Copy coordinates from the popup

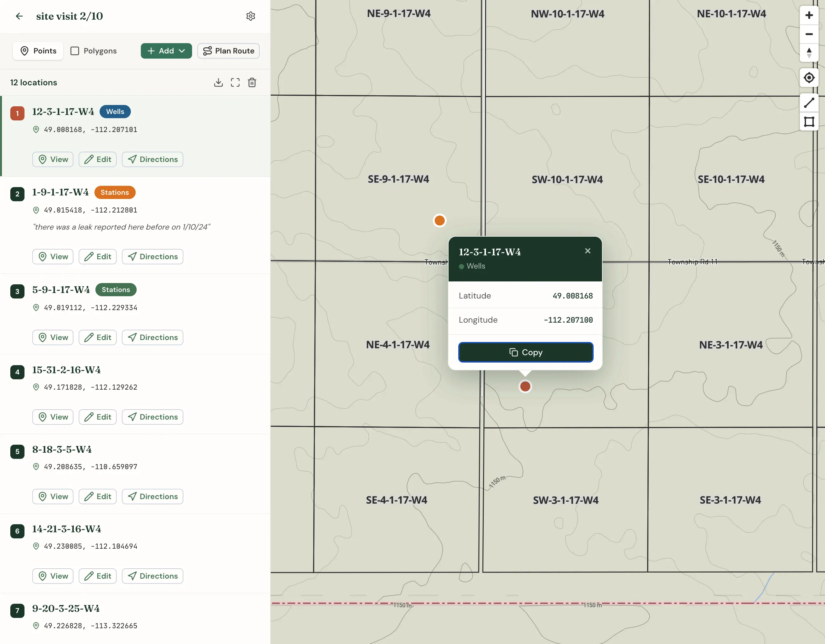coord(525,352)
